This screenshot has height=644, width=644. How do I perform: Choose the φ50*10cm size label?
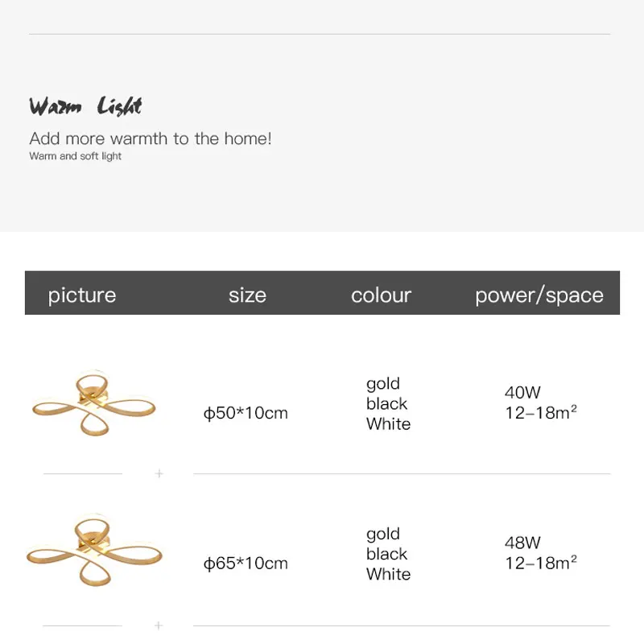(x=246, y=414)
